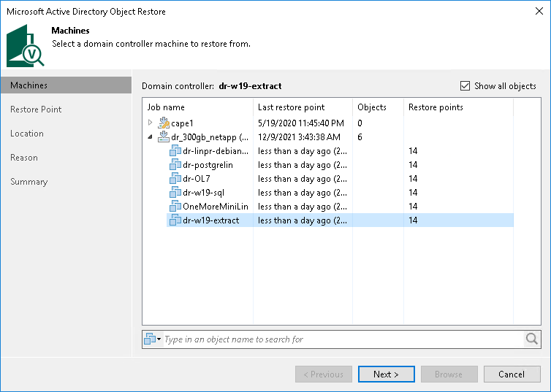Viewport: 551px width, 392px height.
Task: Sort by the Objects column header
Action: (378, 107)
